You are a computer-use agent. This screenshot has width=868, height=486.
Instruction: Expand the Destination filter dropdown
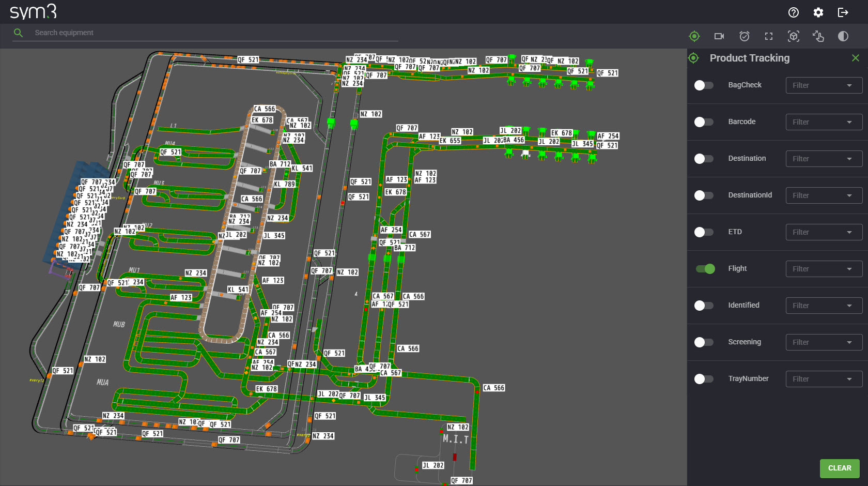[824, 159]
